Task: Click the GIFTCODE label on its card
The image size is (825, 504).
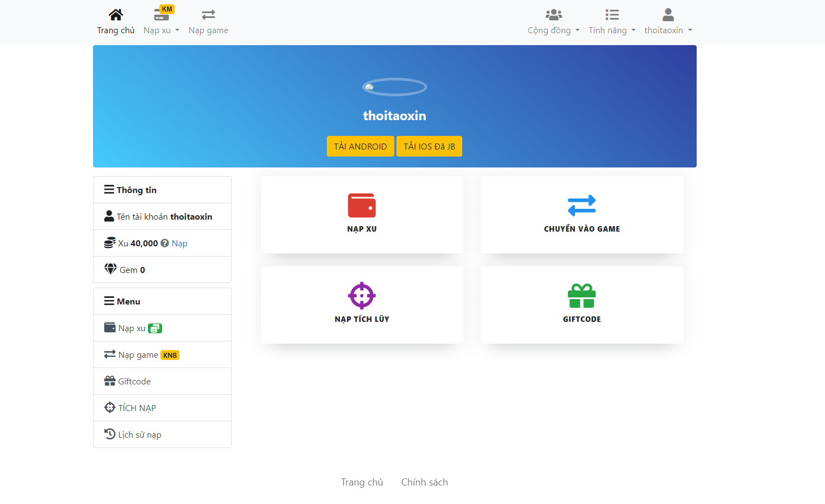Action: pyautogui.click(x=582, y=319)
